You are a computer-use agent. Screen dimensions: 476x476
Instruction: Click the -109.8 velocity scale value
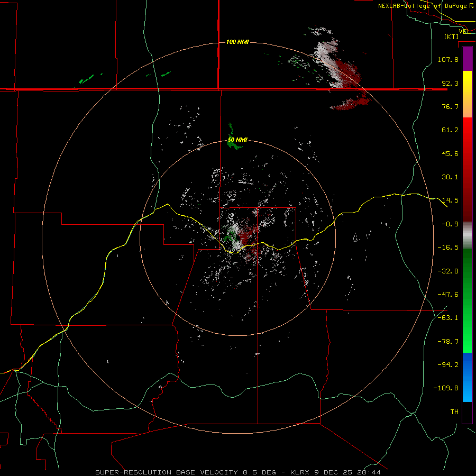tap(446, 388)
